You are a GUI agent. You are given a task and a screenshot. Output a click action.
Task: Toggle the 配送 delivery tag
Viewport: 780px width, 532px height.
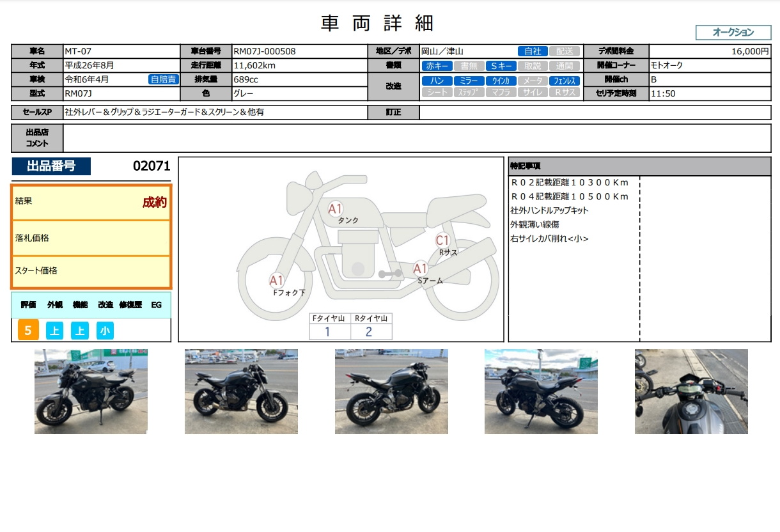(565, 51)
